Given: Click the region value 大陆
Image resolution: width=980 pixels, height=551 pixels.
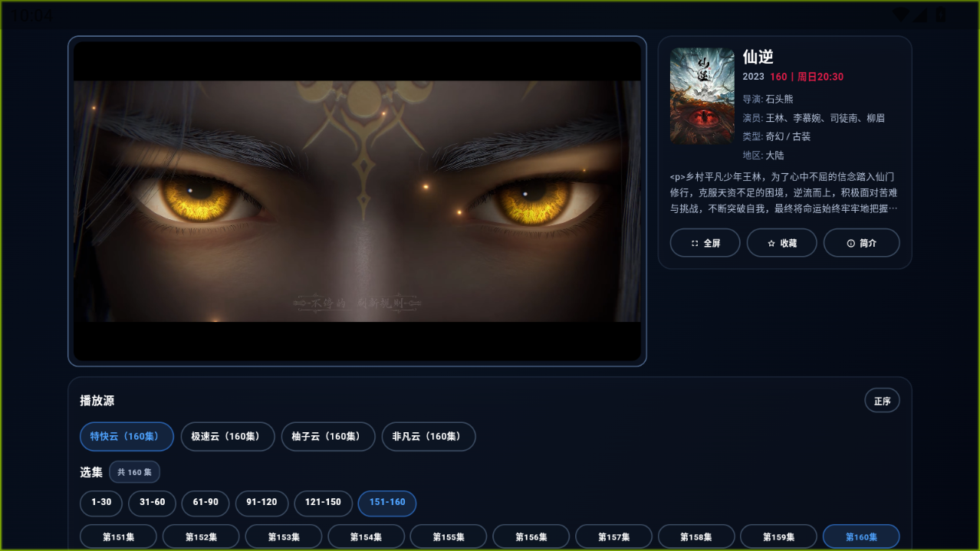Looking at the screenshot, I should tap(774, 155).
